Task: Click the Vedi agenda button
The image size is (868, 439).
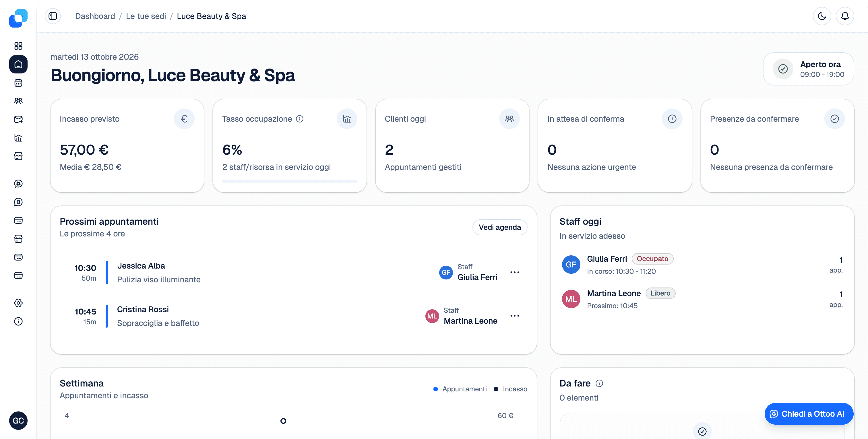Action: coord(500,228)
